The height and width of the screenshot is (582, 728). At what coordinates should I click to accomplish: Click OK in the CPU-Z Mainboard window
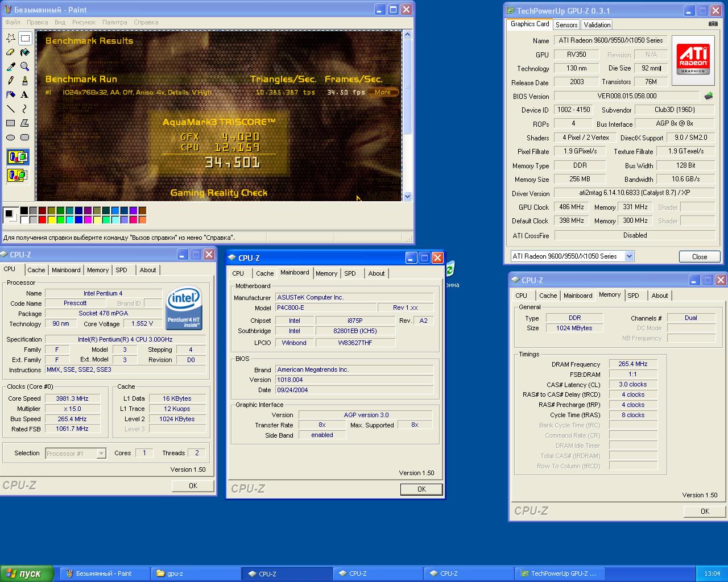421,489
